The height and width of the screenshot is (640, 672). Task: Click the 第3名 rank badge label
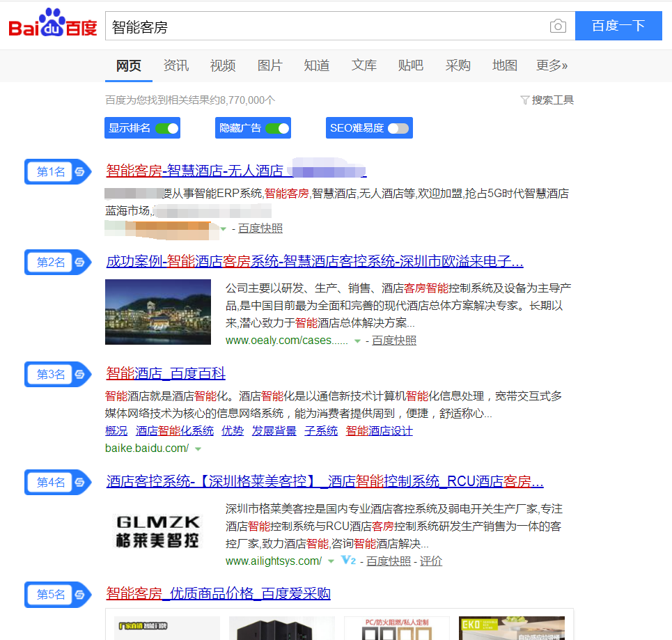tap(51, 374)
